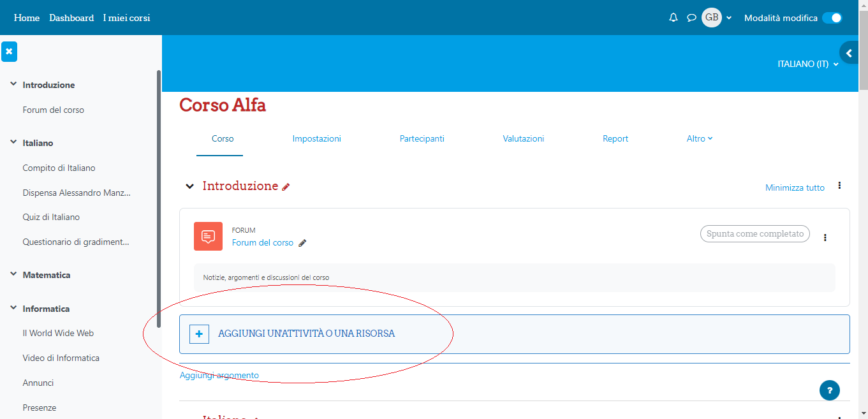Open the Forum del corso activity link

coord(263,243)
